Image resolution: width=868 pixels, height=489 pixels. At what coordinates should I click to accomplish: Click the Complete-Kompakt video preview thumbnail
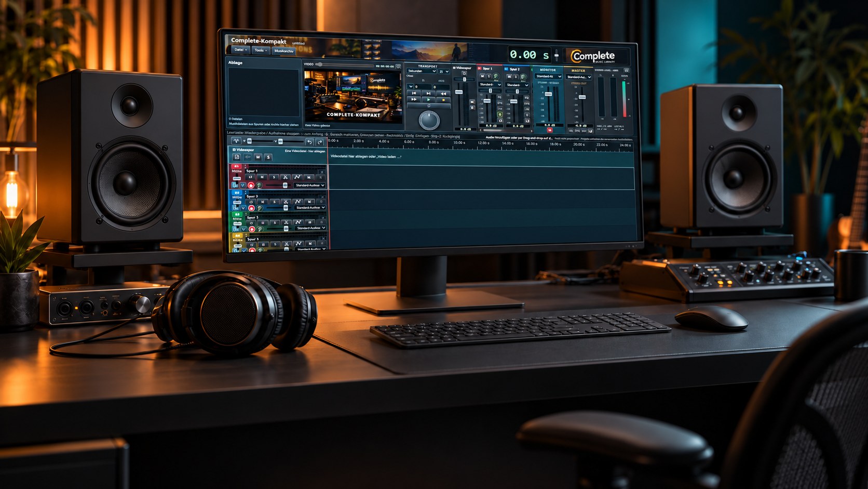click(x=353, y=97)
